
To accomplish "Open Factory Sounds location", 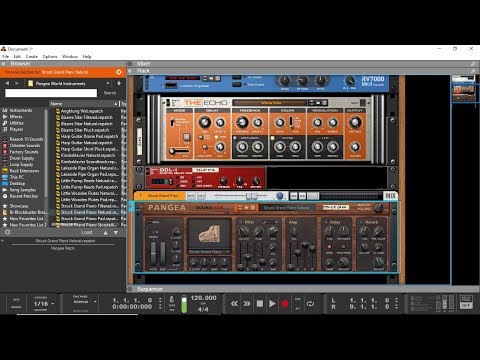I will [24, 152].
